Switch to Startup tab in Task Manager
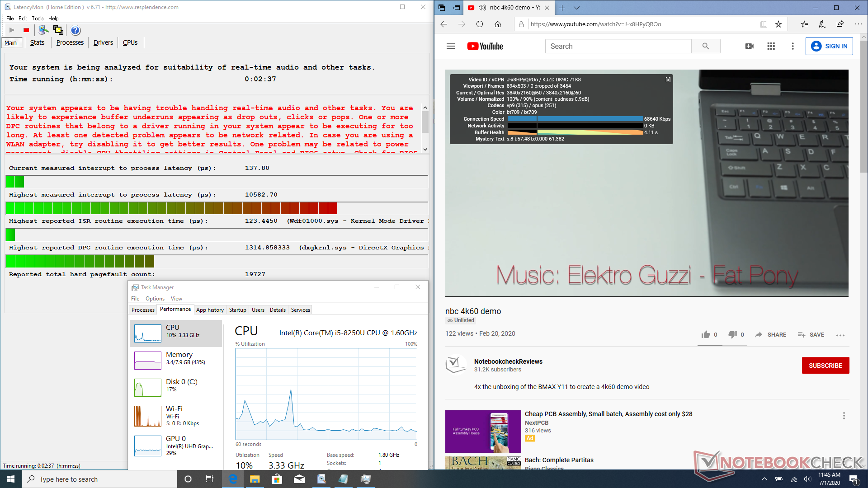The height and width of the screenshot is (488, 868). click(x=237, y=310)
